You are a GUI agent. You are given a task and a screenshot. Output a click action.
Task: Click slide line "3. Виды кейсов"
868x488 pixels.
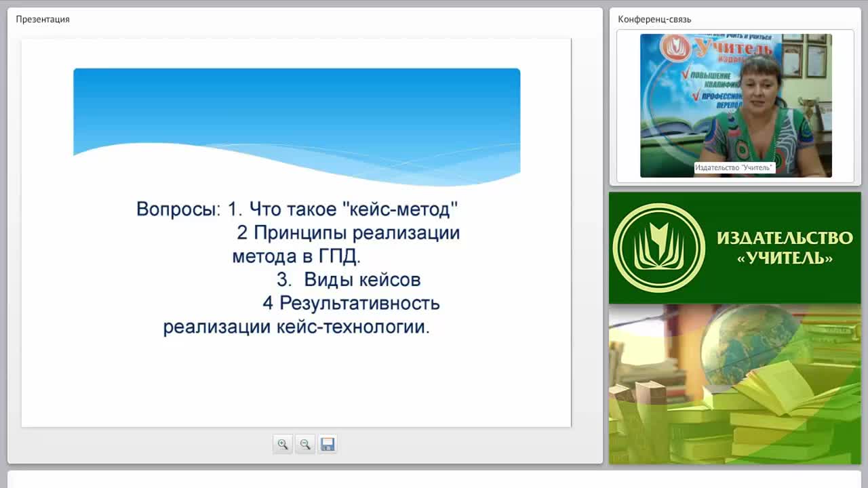[349, 279]
